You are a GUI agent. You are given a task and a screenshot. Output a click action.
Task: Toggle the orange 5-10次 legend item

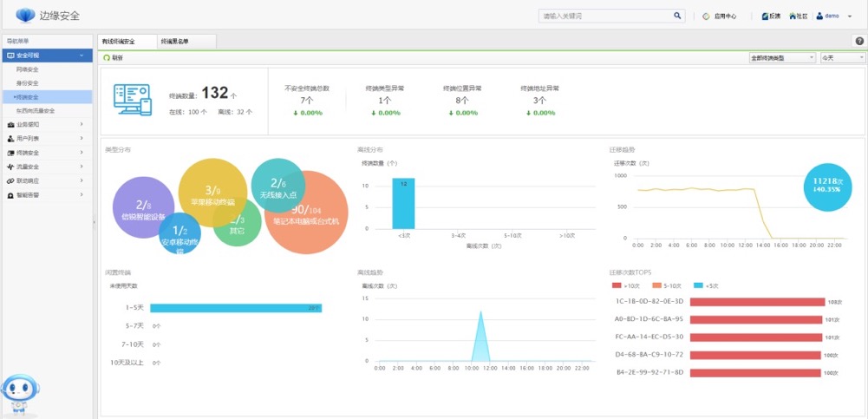[667, 285]
